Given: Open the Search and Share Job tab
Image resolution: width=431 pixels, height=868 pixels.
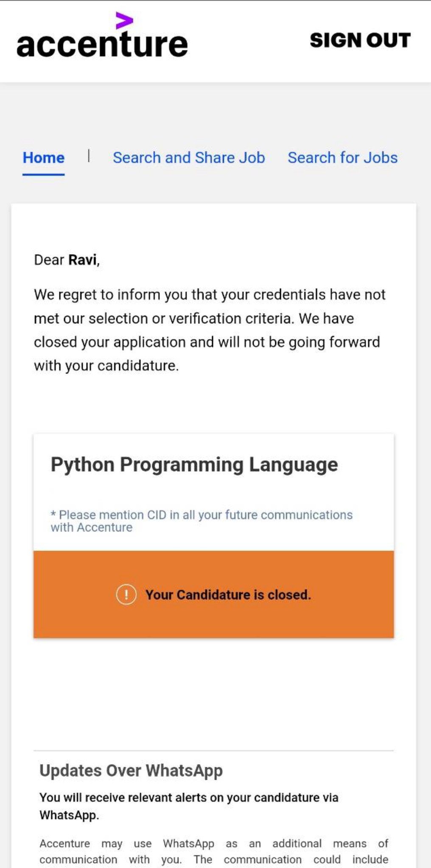Looking at the screenshot, I should point(189,158).
